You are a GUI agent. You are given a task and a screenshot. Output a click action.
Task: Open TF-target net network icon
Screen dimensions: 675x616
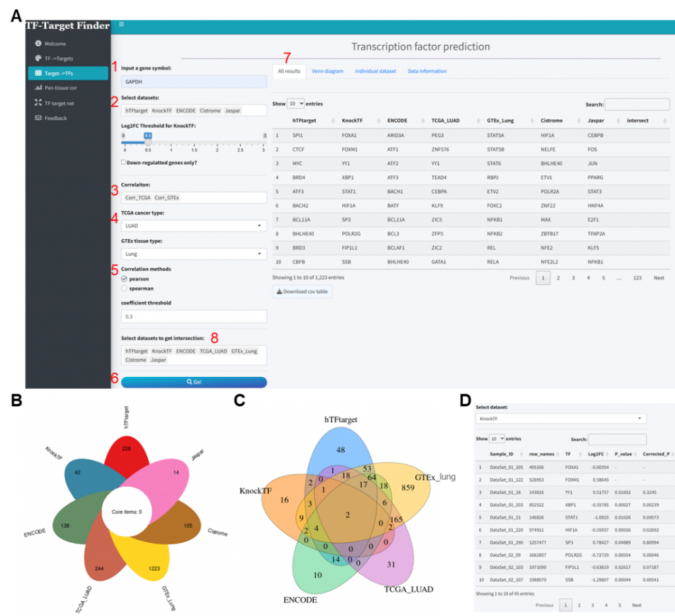coord(38,103)
